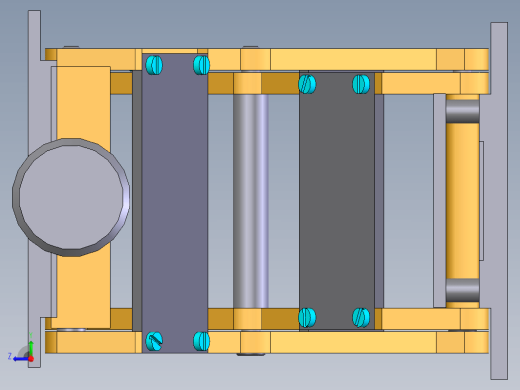The height and width of the screenshot is (390, 520).
Task: Click top-left cyan screw on dark gray plate
Action: click(307, 84)
